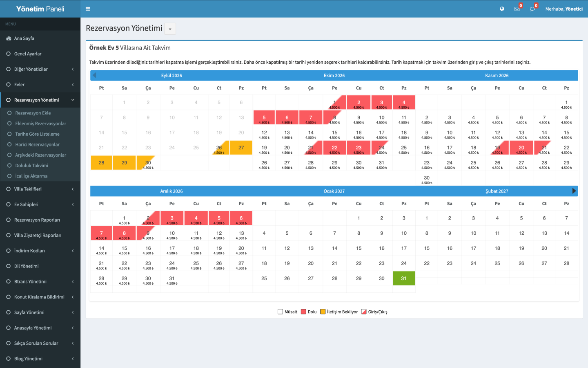Click the Giriş/Çıkış legend swatch

[364, 312]
